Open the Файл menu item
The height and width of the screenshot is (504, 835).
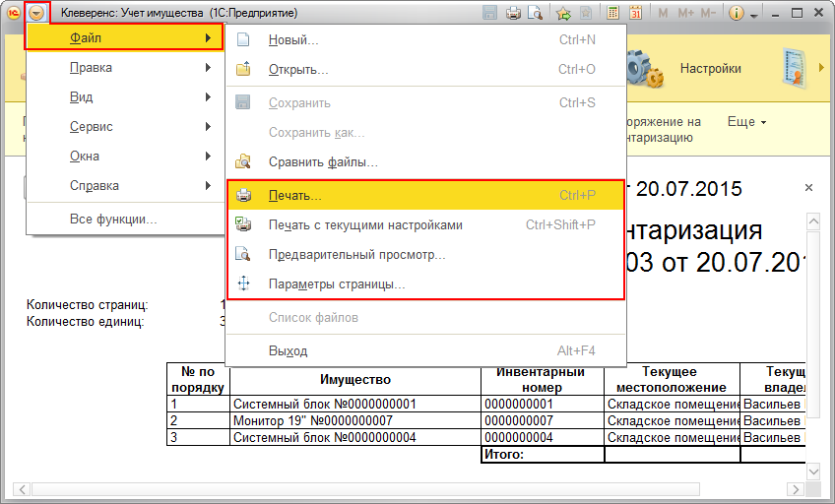pos(124,37)
